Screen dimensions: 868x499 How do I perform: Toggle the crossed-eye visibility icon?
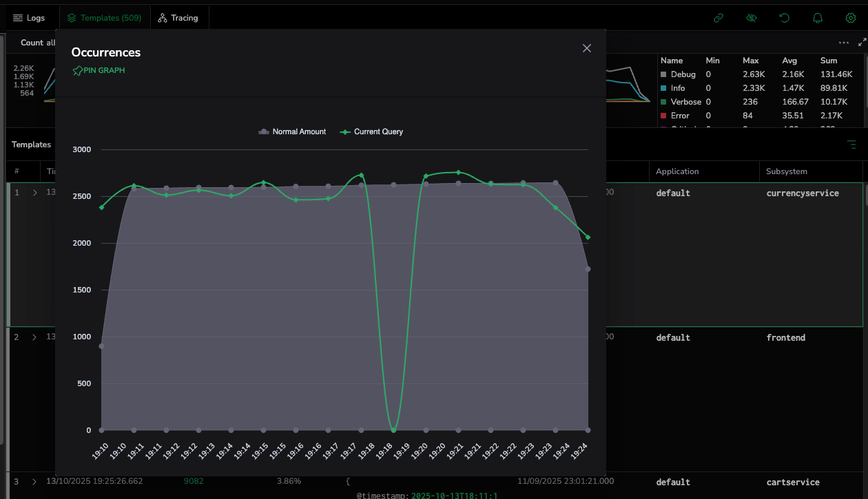click(x=752, y=18)
